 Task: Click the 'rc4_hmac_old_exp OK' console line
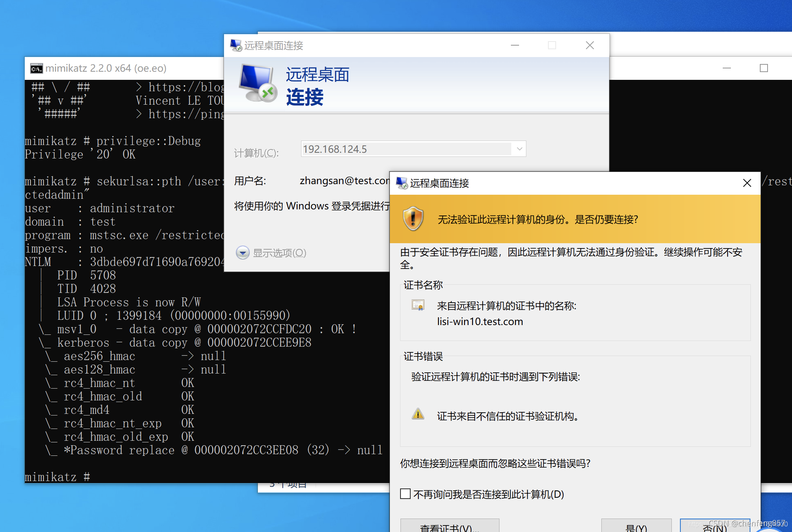[x=120, y=437]
